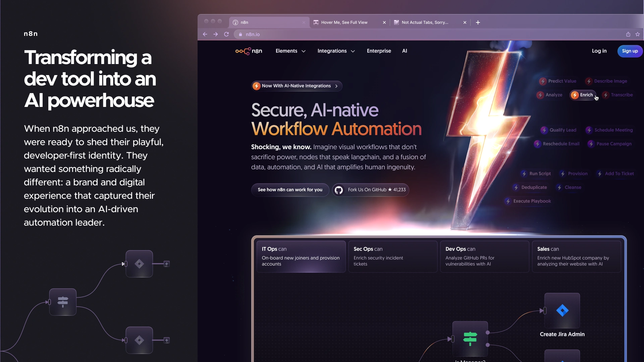Click the Sign up button
The image size is (644, 362).
[630, 51]
